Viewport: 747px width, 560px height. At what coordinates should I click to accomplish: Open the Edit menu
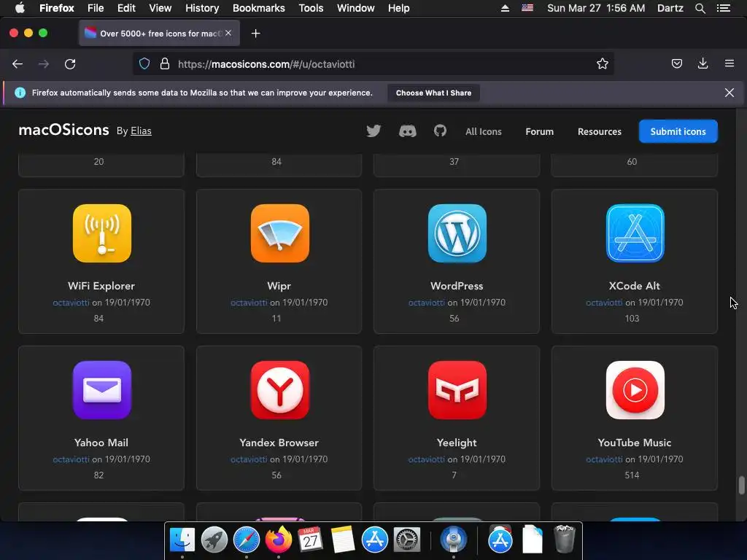pos(126,8)
